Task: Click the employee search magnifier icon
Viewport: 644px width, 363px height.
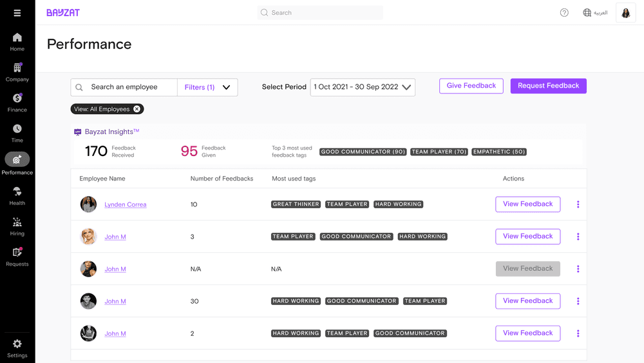Action: tap(79, 87)
